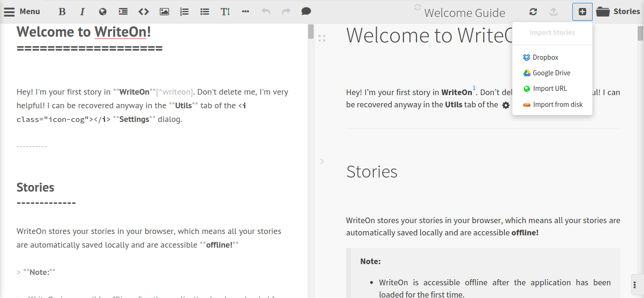This screenshot has width=644, height=298.
Task: Open comments with speech bubble icon
Action: [306, 12]
